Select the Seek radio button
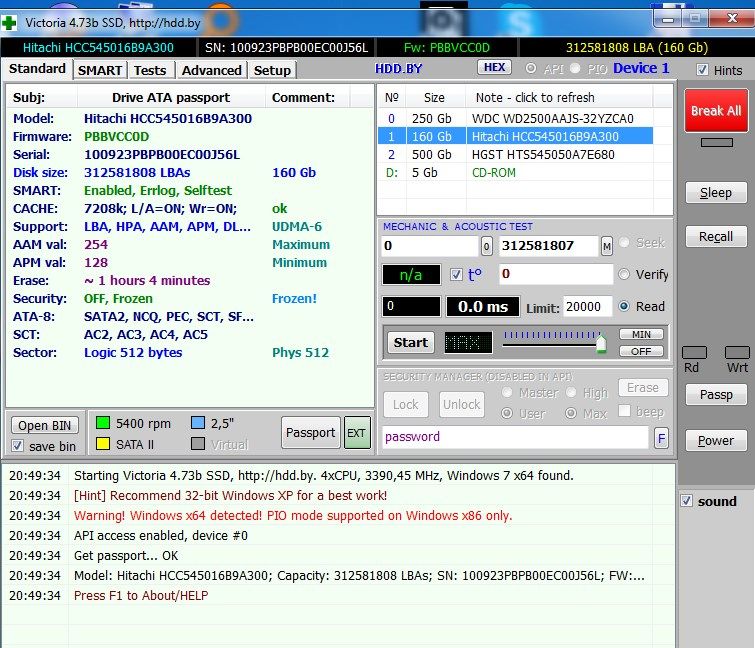The image size is (755, 648). tap(624, 242)
